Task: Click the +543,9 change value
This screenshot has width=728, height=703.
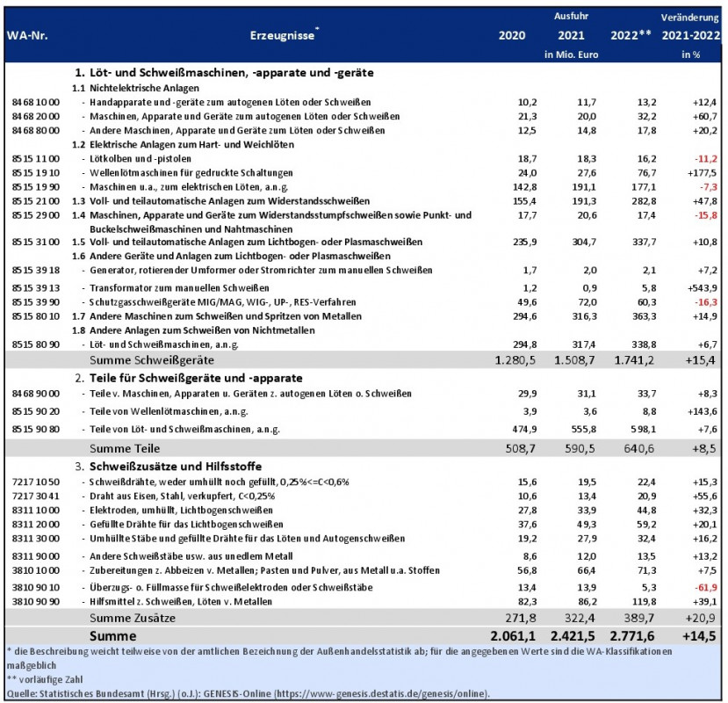Action: (699, 286)
